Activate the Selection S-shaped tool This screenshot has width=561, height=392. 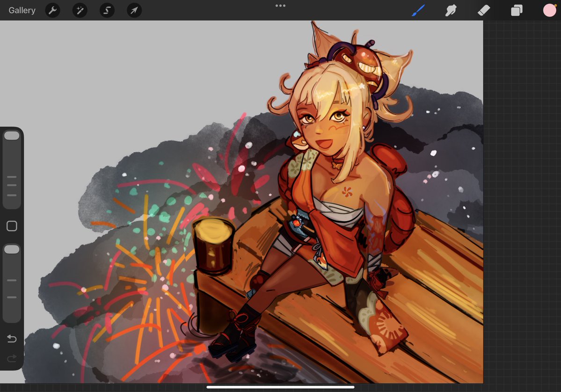pyautogui.click(x=107, y=10)
